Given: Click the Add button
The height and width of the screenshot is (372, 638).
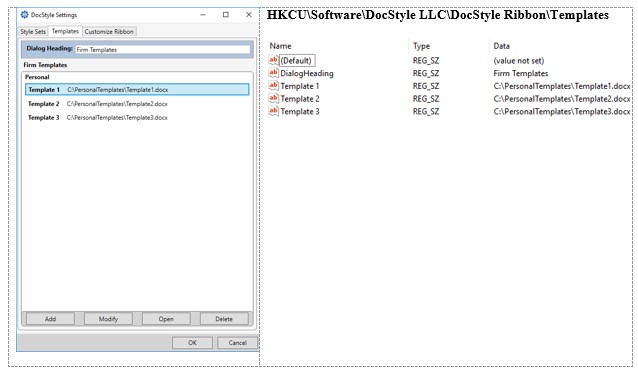Looking at the screenshot, I should point(50,319).
